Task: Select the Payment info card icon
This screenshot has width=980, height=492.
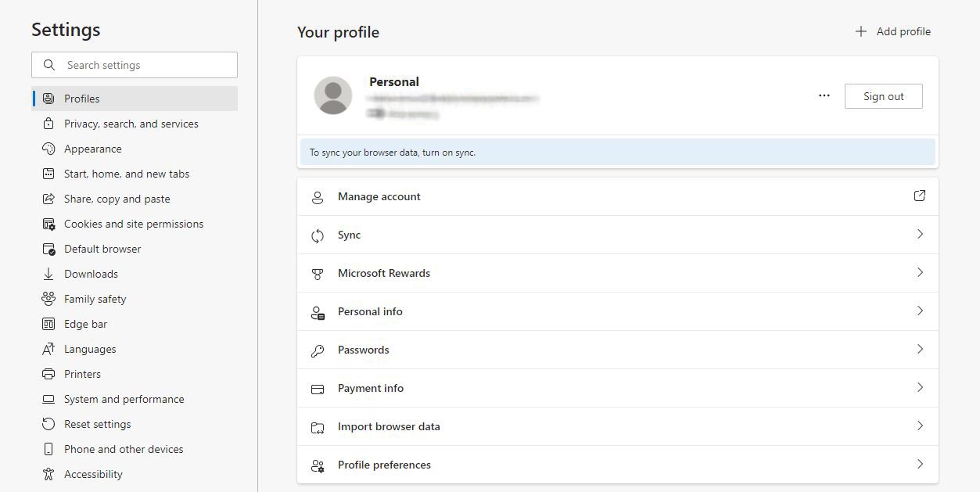Action: point(318,388)
